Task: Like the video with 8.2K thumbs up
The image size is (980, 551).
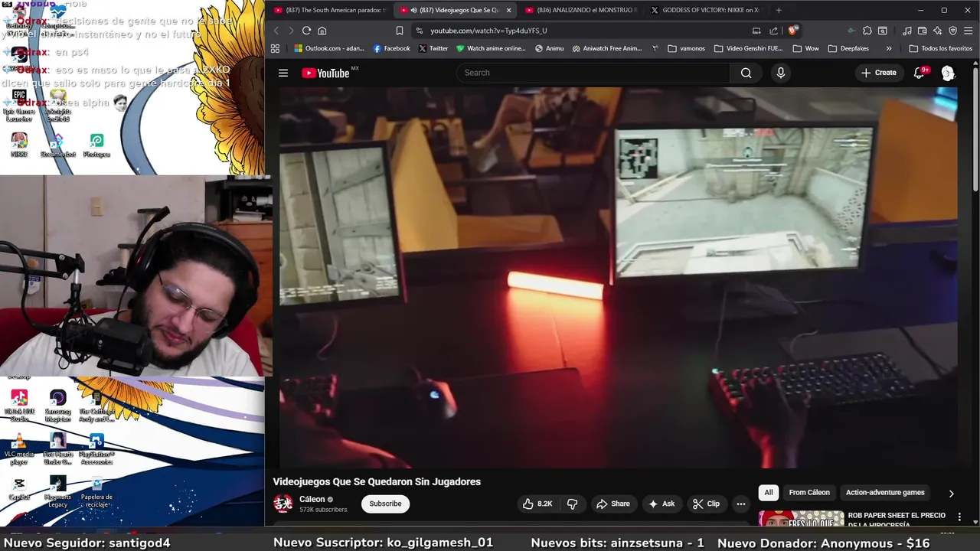Action: pos(537,504)
